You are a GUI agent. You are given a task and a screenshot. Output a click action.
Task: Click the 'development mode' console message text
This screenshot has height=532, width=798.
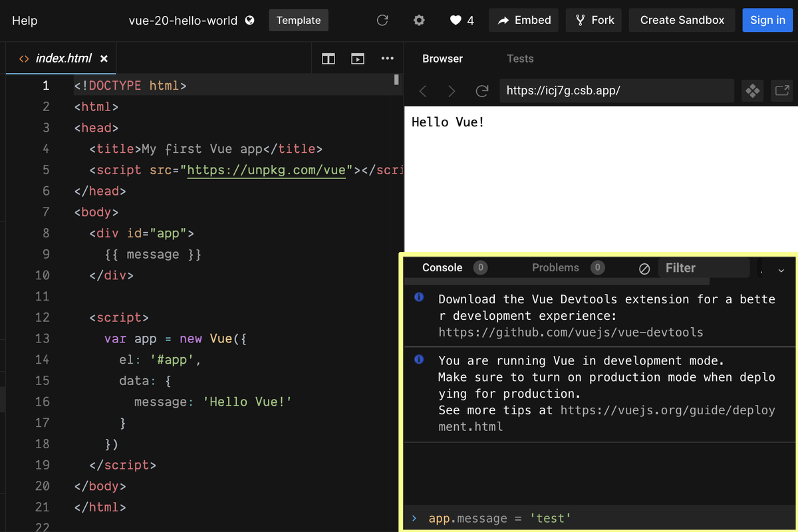pyautogui.click(x=606, y=394)
